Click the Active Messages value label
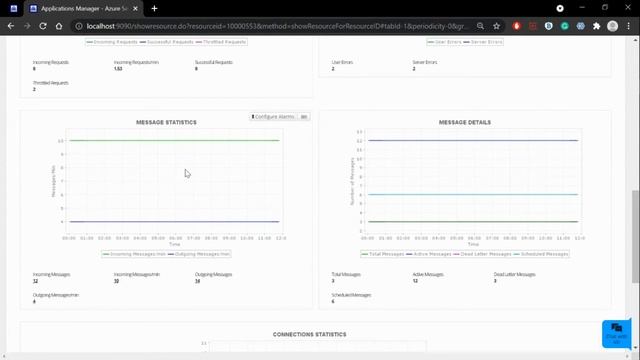This screenshot has width=640, height=360. pos(428,274)
